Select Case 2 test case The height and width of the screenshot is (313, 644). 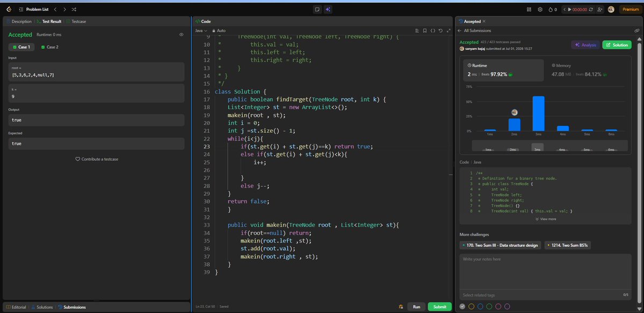point(50,47)
